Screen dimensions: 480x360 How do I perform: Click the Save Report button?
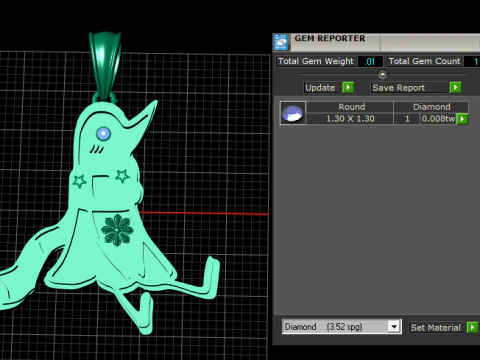click(x=409, y=88)
